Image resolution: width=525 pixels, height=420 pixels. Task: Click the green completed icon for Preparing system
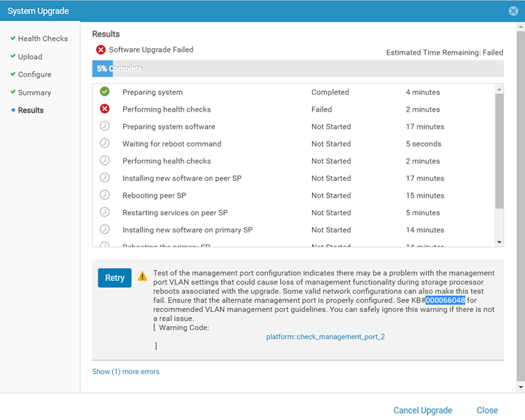click(x=105, y=92)
